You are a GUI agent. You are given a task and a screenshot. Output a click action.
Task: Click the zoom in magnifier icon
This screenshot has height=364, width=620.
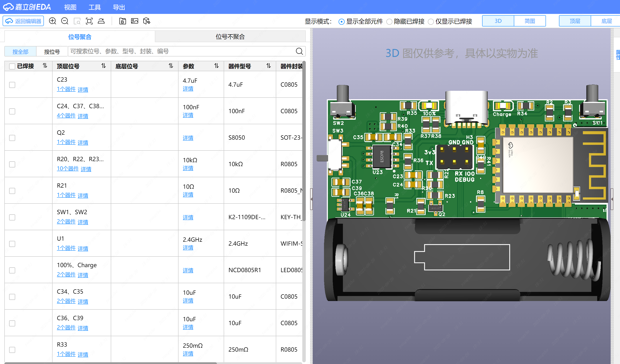coord(53,21)
